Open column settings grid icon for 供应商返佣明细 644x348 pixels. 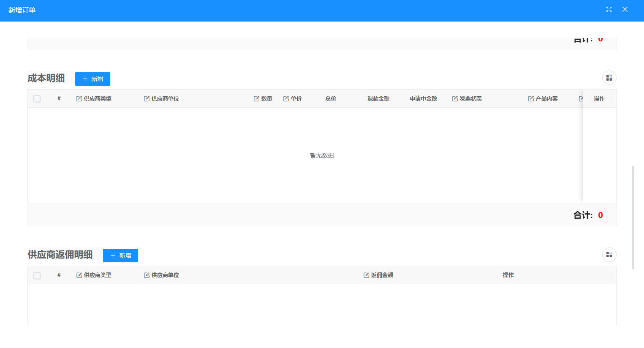(609, 255)
